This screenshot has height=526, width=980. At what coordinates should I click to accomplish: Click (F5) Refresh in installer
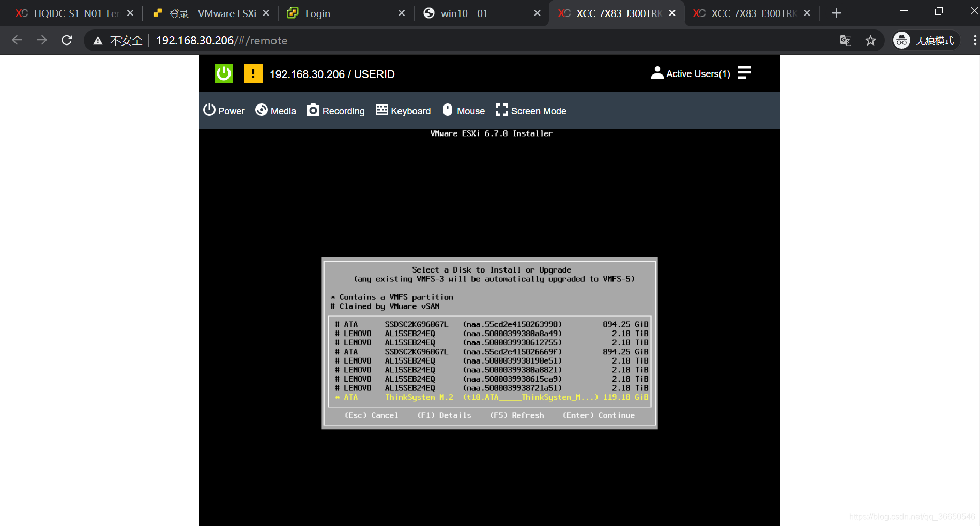pos(517,415)
